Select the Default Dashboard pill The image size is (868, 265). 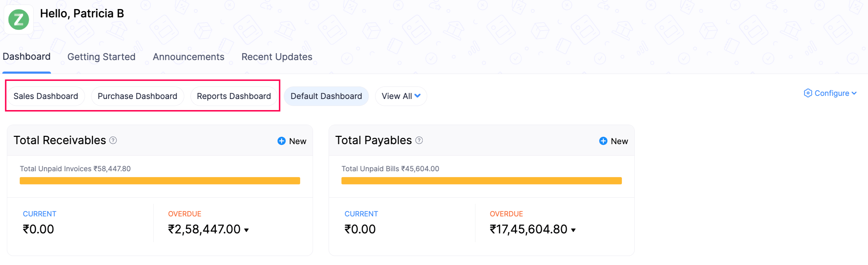326,96
